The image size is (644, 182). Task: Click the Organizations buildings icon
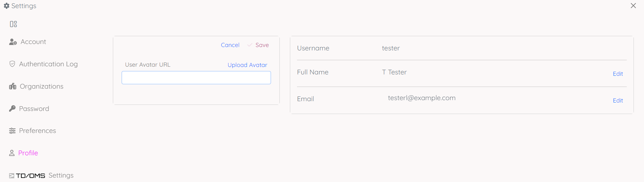[x=13, y=86]
